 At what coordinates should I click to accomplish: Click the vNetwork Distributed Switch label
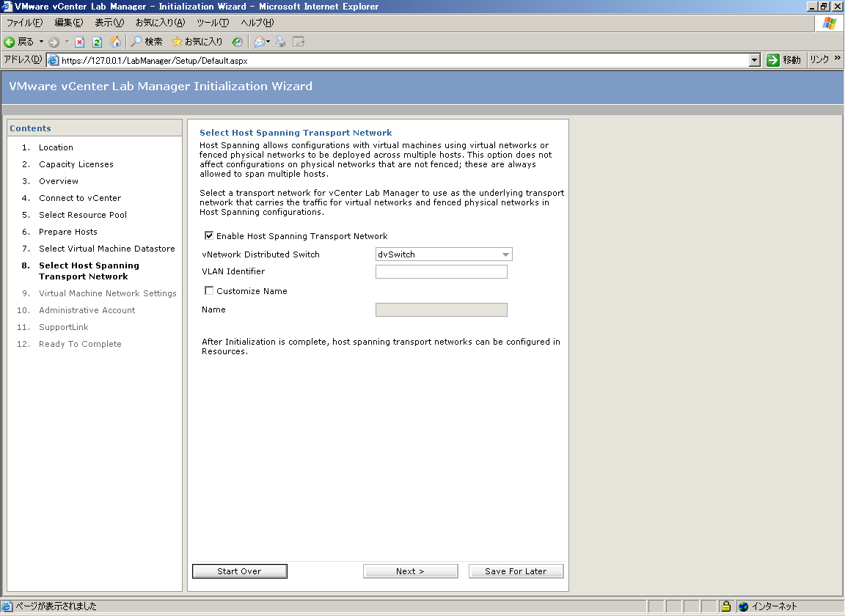(260, 254)
